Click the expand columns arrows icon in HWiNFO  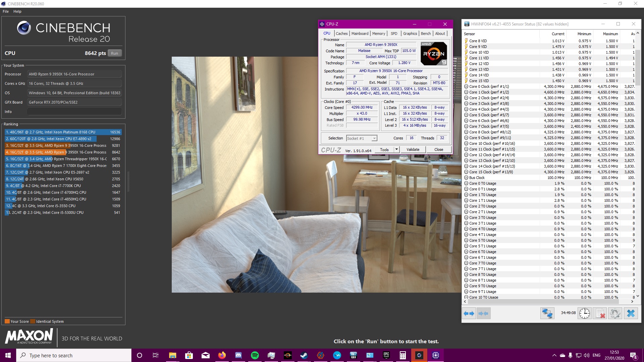(x=469, y=313)
